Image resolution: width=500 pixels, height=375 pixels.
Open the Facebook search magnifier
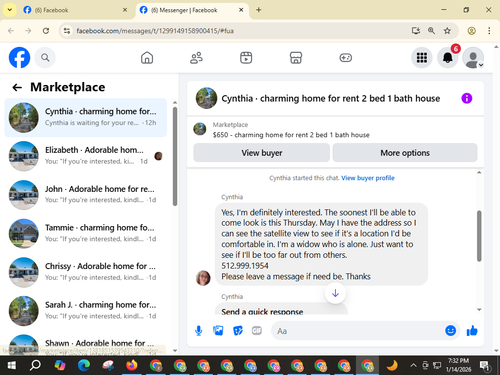(x=45, y=58)
